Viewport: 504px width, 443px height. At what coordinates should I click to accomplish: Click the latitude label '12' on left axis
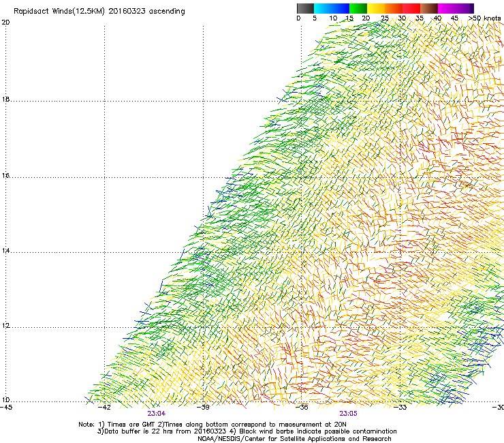point(5,326)
